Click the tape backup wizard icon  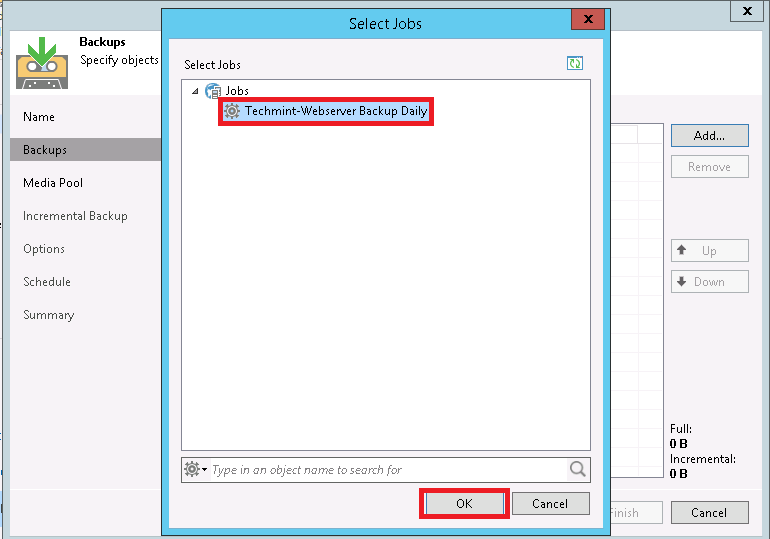pos(42,63)
